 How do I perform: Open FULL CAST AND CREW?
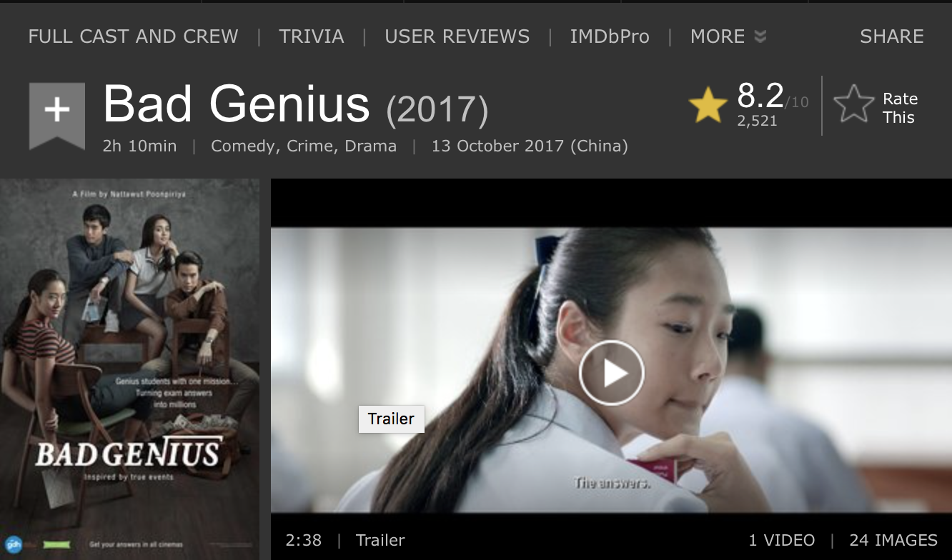[x=133, y=36]
